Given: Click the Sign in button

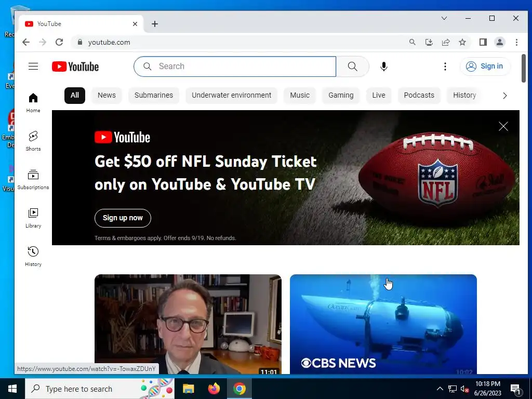Looking at the screenshot, I should tap(485, 66).
